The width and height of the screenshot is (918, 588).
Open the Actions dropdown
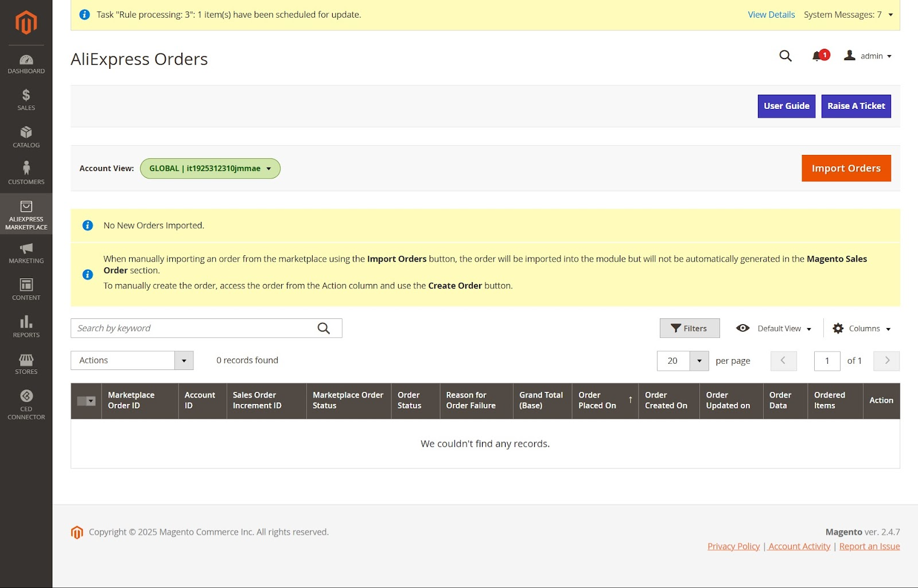coord(131,360)
